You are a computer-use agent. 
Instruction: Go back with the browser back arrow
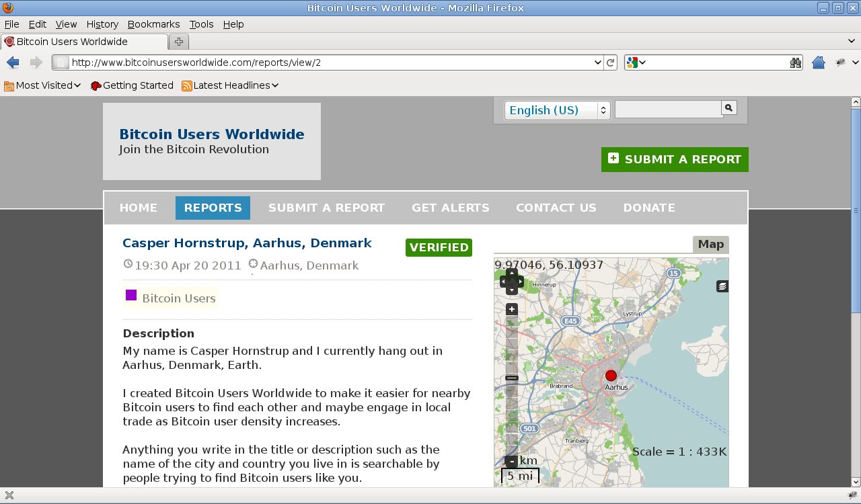tap(12, 62)
